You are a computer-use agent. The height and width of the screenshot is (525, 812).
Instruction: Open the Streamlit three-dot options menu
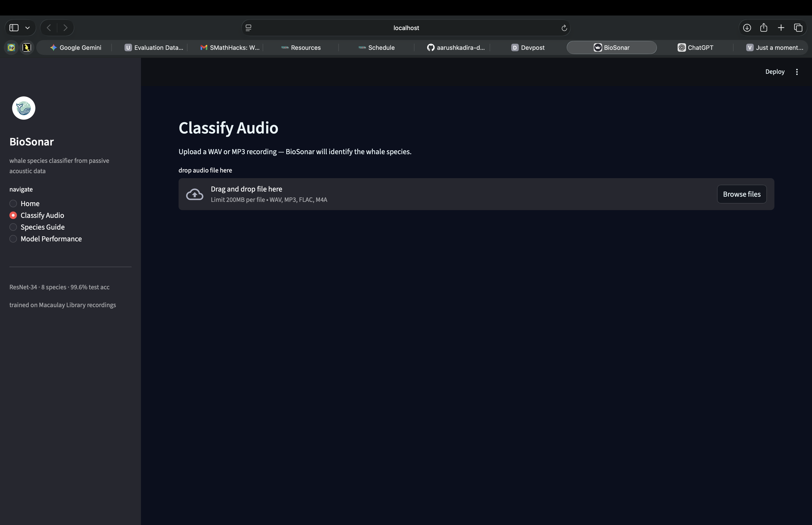797,72
